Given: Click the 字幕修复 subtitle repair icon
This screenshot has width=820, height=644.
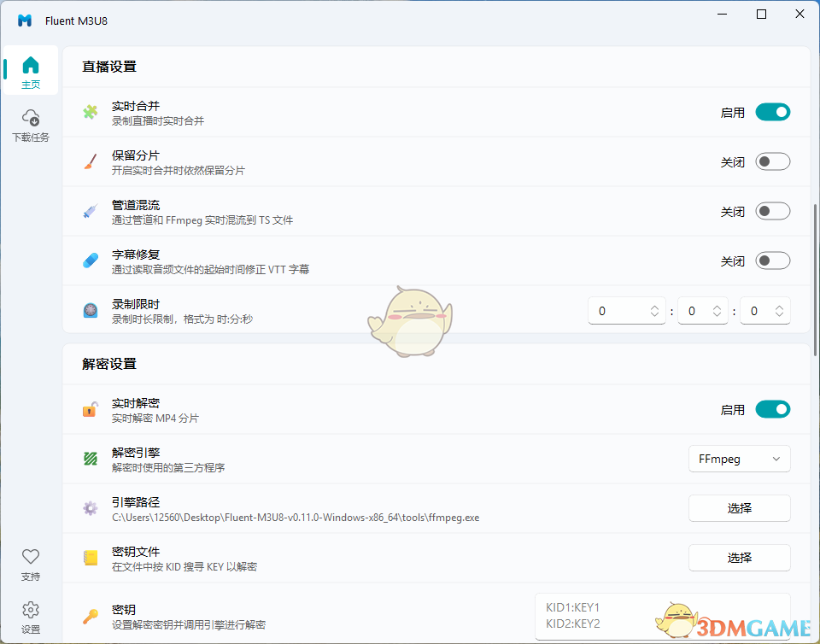Looking at the screenshot, I should pyautogui.click(x=91, y=261).
